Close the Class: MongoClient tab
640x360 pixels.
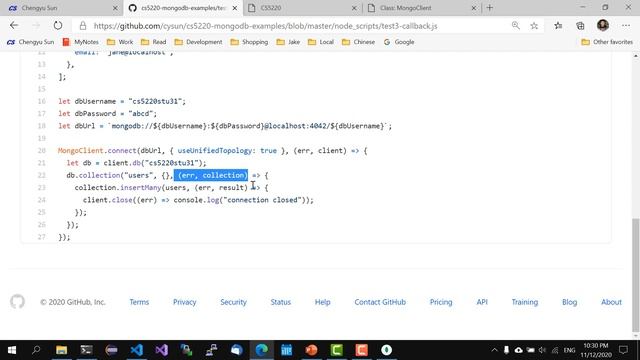click(473, 8)
